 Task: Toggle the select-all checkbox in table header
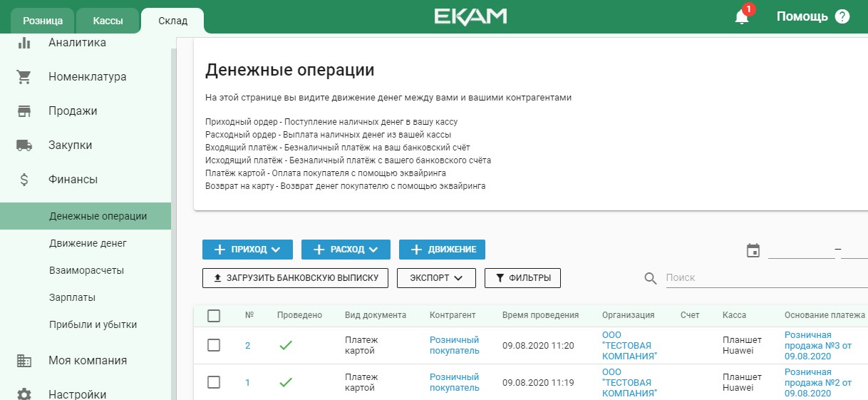point(214,316)
